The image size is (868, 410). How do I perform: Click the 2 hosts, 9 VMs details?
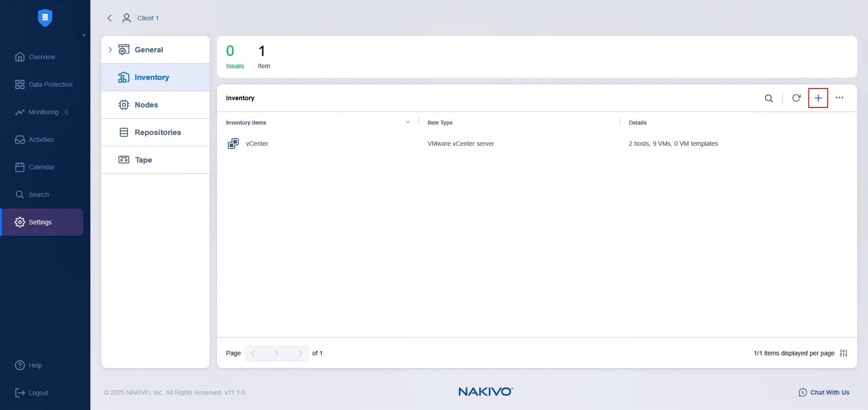[x=673, y=144]
